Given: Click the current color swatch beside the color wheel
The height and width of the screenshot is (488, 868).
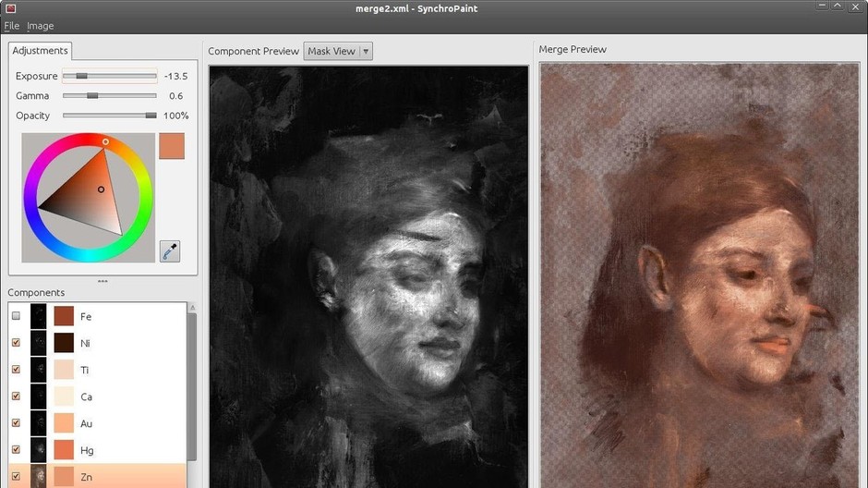Looking at the screenshot, I should click(x=172, y=146).
